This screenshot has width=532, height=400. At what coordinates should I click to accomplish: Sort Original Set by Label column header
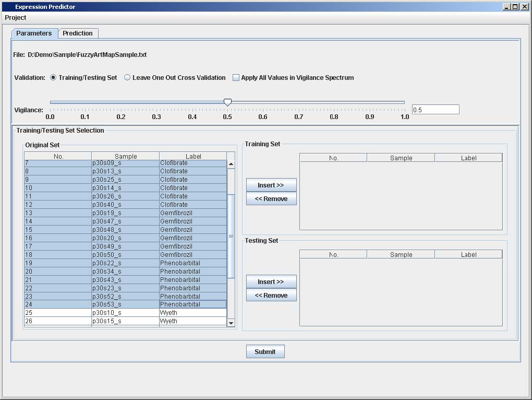click(x=193, y=156)
